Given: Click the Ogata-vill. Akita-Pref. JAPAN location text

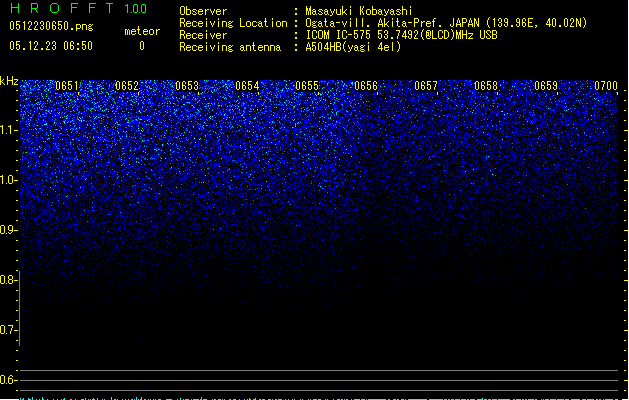Looking at the screenshot, I should [x=446, y=23].
